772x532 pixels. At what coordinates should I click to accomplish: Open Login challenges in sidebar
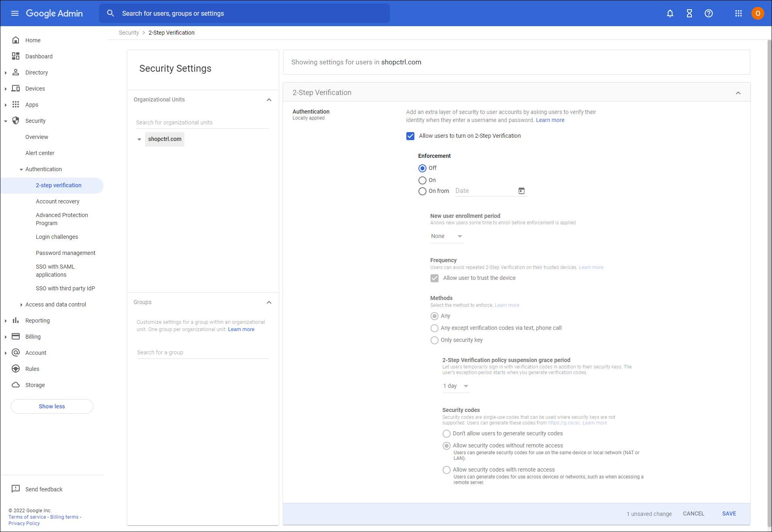click(x=57, y=237)
